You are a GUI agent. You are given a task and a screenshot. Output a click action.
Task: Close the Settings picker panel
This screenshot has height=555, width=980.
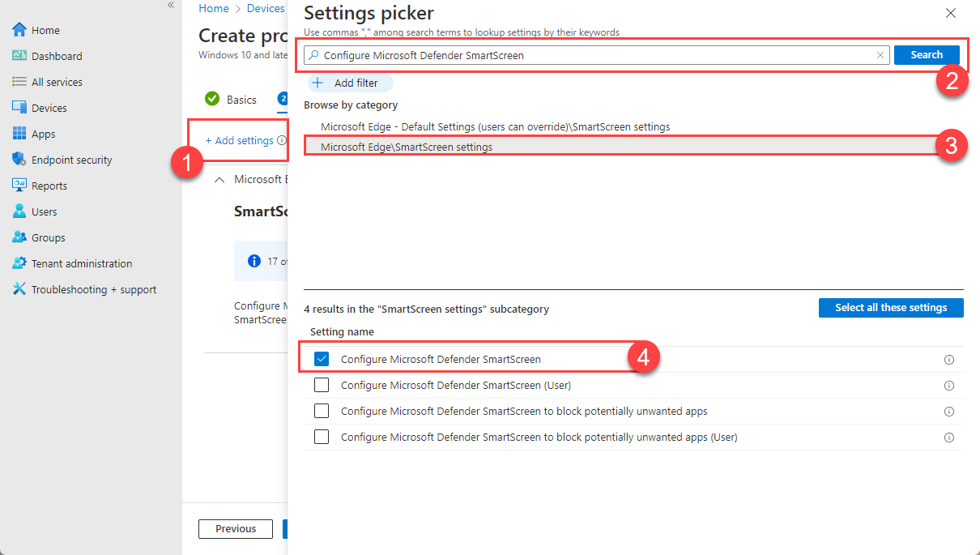click(951, 13)
